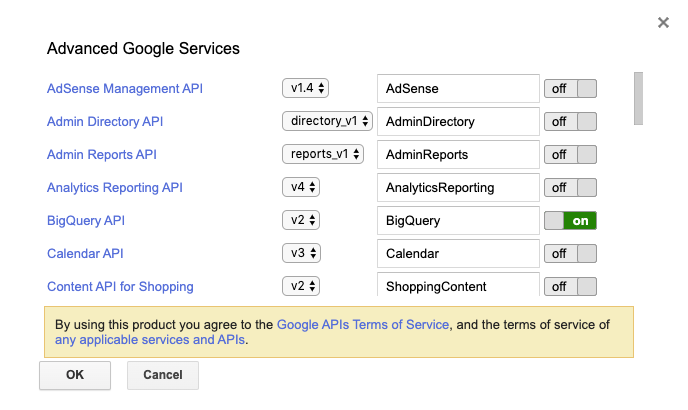Turn on the ShoppingContent service toggle
The width and height of the screenshot is (688, 410).
pyautogui.click(x=570, y=286)
